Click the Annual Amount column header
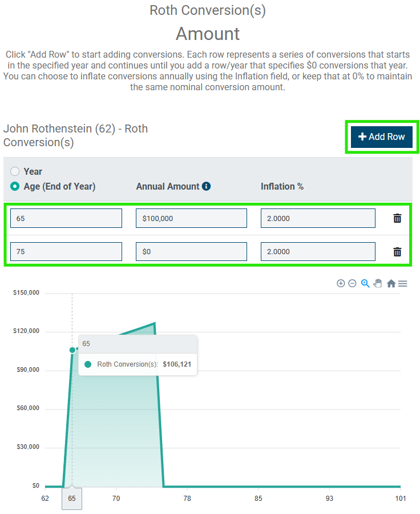This screenshot has height=514, width=420. coord(168,186)
